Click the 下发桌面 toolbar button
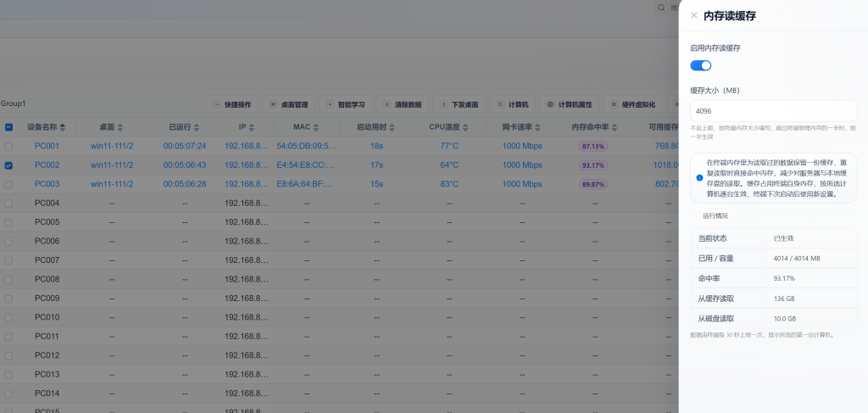868x413 pixels. 459,104
